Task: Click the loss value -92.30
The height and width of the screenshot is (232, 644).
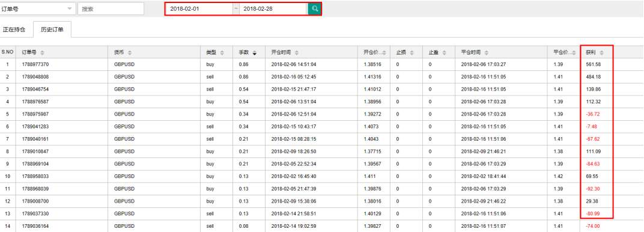Action: pos(593,189)
